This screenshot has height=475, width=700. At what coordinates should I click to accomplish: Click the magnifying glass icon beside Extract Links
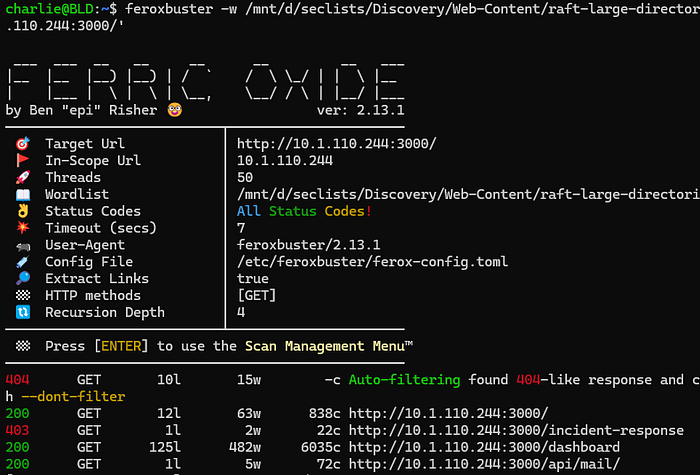[x=23, y=279]
